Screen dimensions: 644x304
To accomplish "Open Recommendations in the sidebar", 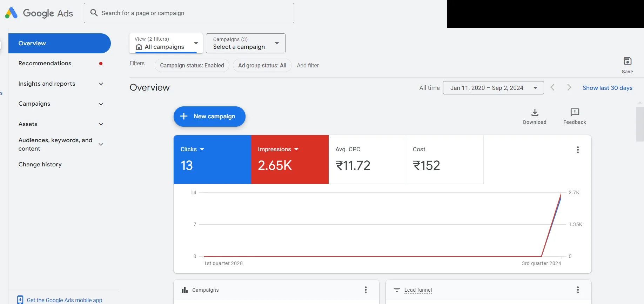I will click(45, 63).
